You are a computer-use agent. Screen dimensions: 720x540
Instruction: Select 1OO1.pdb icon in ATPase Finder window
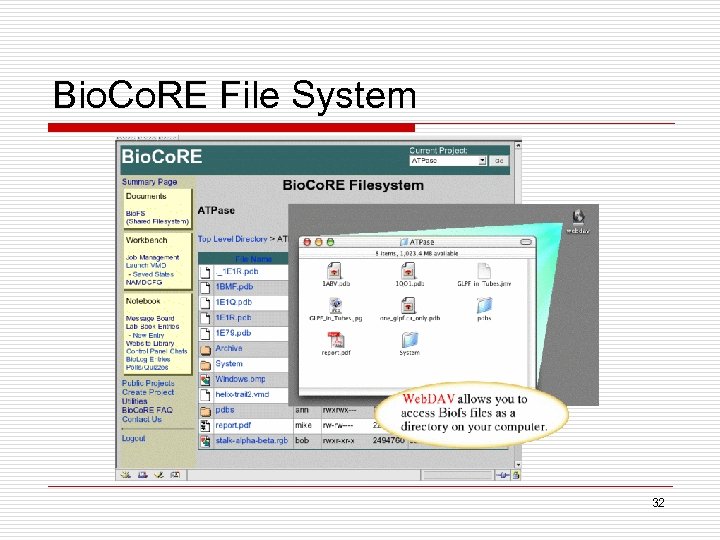[x=408, y=271]
